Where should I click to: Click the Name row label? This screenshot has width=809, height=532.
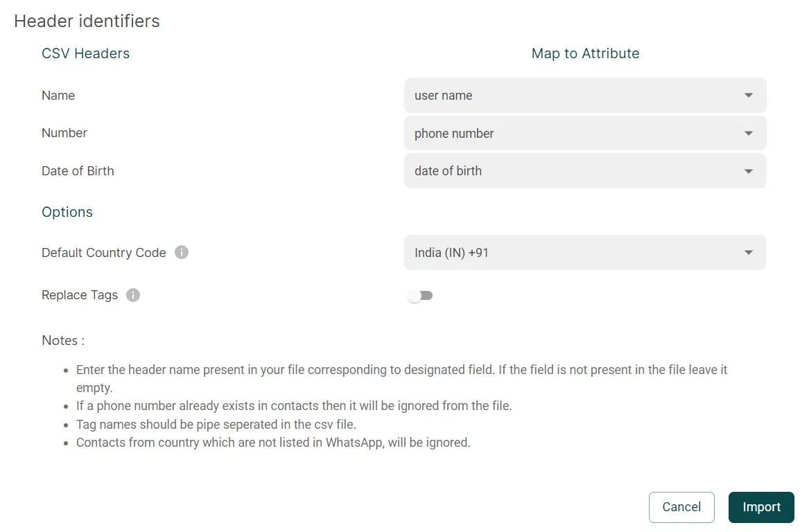click(58, 96)
